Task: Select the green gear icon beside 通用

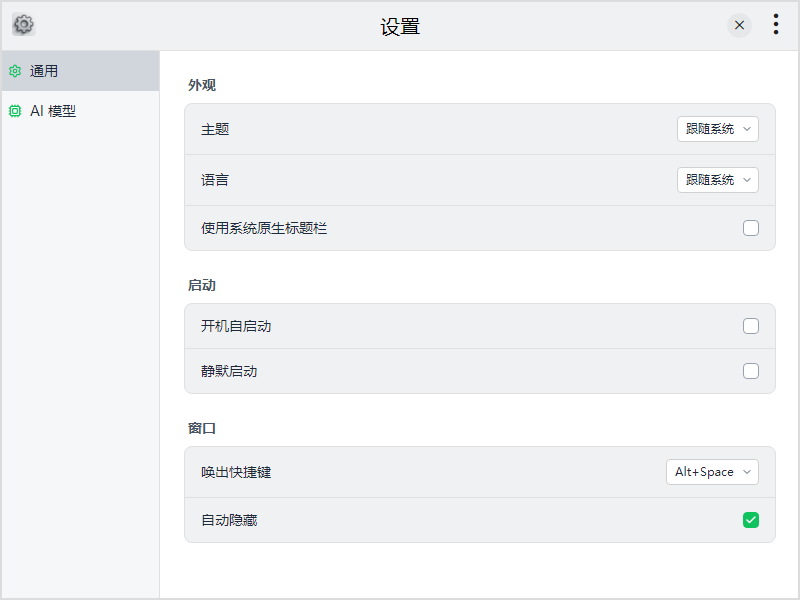Action: (x=14, y=71)
